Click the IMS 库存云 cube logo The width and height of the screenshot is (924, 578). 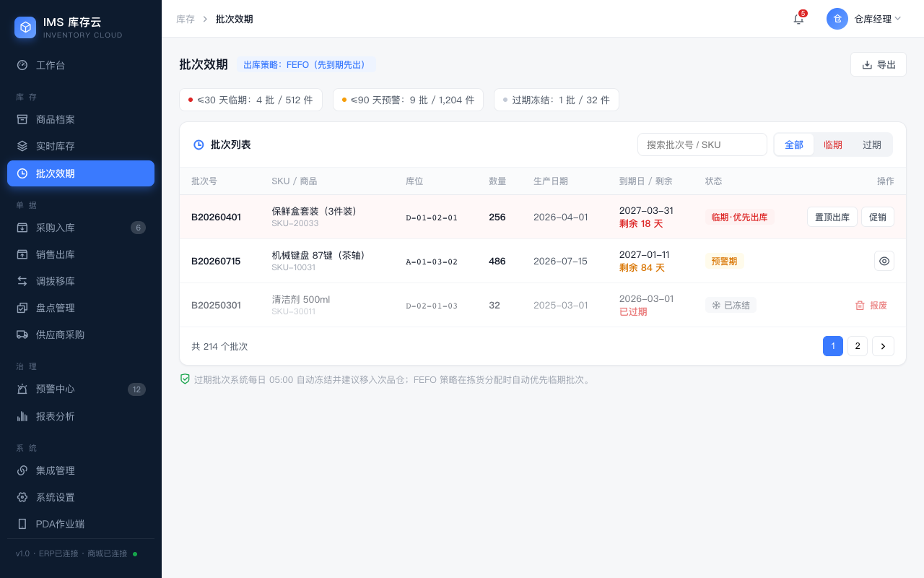coord(26,27)
